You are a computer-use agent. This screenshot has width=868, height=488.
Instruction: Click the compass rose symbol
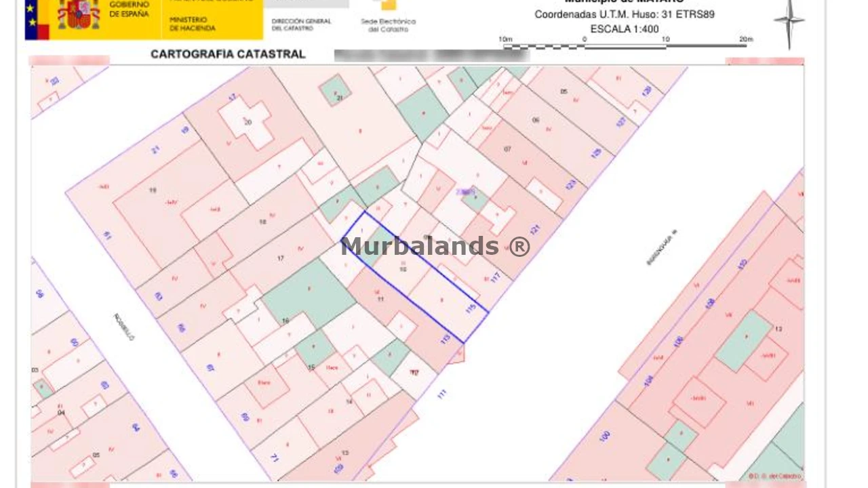(x=789, y=20)
